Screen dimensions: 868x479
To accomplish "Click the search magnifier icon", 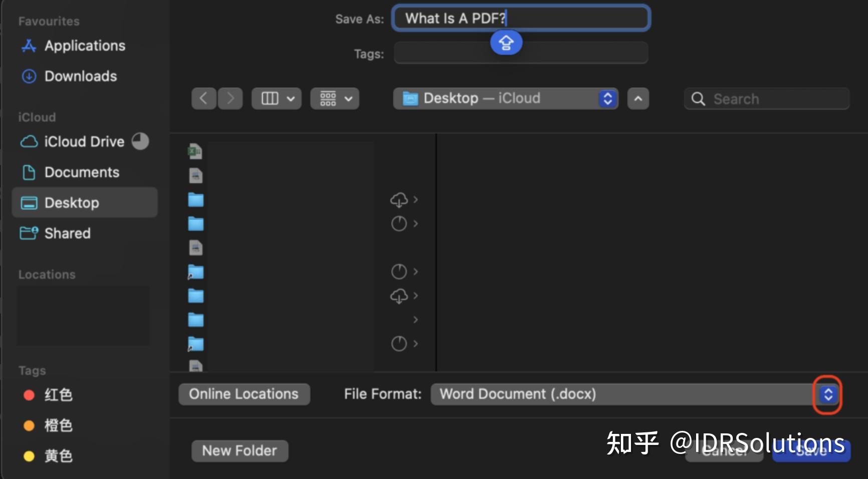I will pyautogui.click(x=699, y=99).
